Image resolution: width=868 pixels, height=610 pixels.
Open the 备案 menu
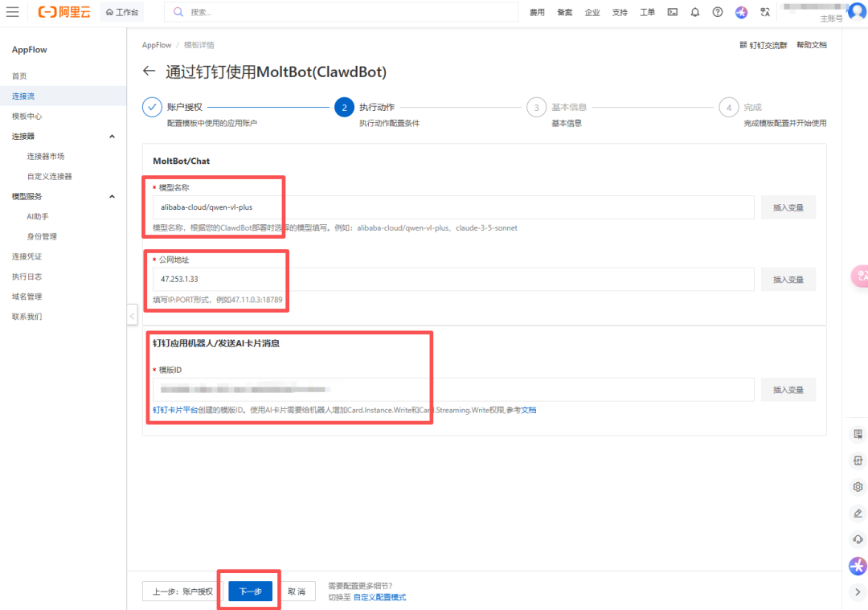[565, 12]
